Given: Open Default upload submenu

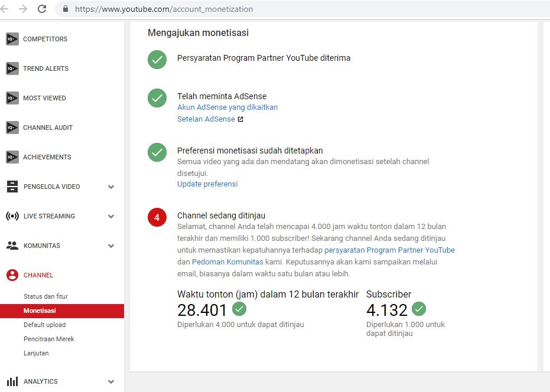Looking at the screenshot, I should 44,325.
